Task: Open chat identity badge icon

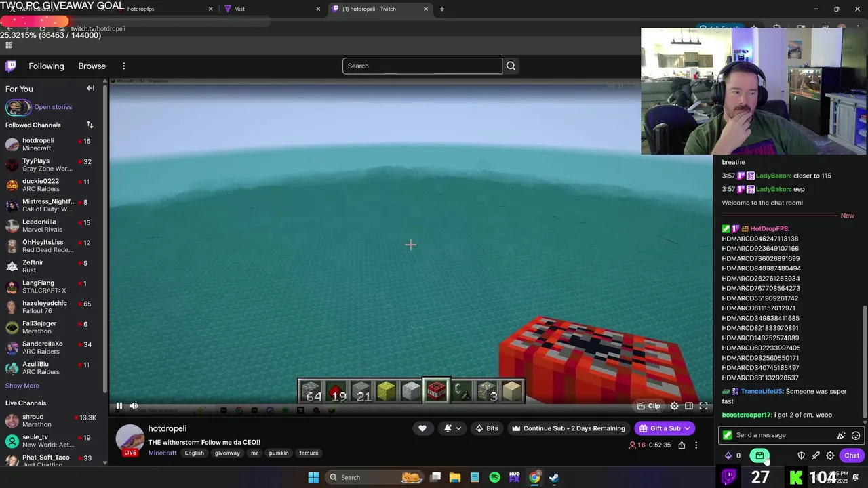Action: [x=728, y=435]
